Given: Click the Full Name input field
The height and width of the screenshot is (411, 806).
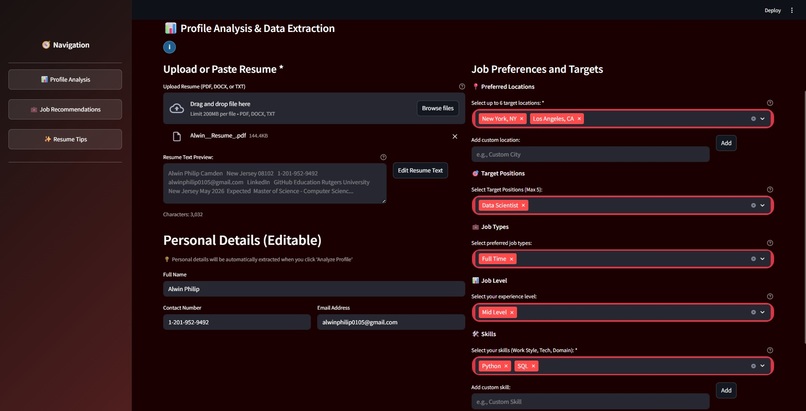Looking at the screenshot, I should tap(314, 289).
